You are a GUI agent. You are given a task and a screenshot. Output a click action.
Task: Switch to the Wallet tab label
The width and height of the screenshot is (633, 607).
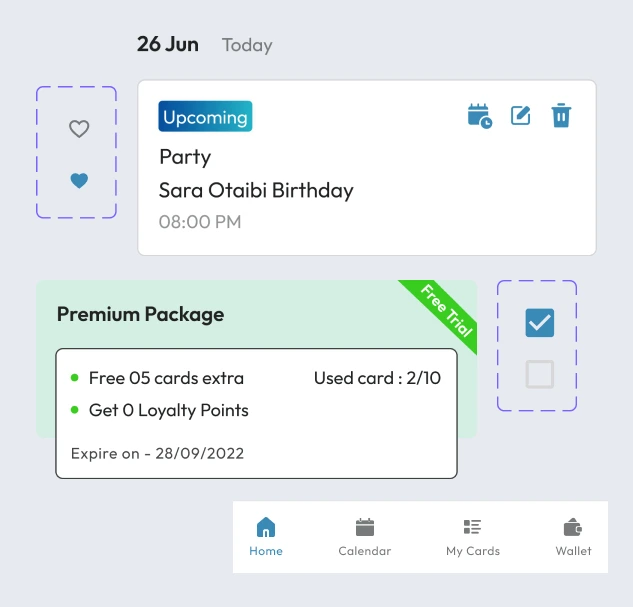574,551
